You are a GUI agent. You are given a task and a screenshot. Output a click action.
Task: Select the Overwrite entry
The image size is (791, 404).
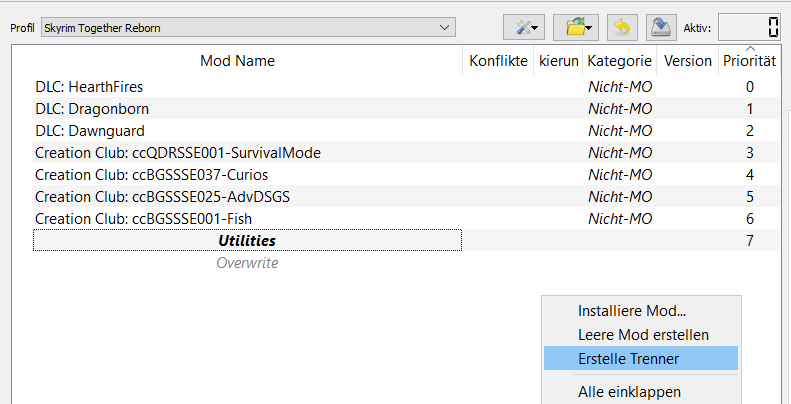tap(247, 262)
